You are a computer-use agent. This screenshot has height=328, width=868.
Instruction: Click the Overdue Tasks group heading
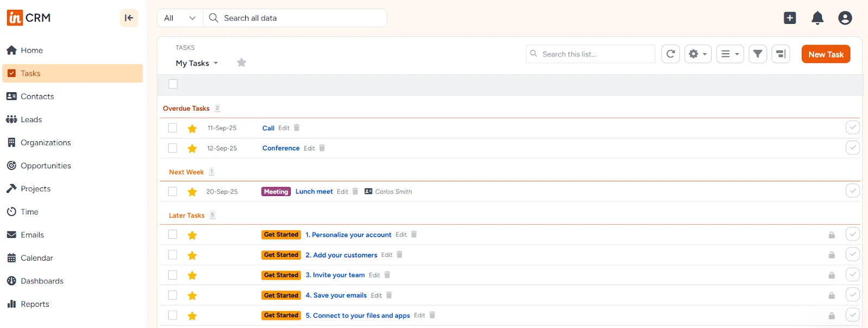tap(186, 108)
